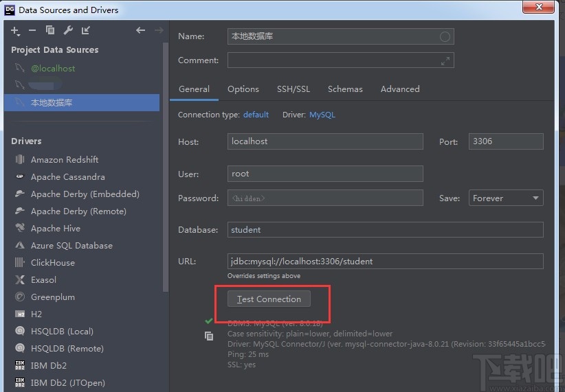Viewport: 565px width, 392px height.
Task: Select the @localhost data source
Action: (53, 68)
